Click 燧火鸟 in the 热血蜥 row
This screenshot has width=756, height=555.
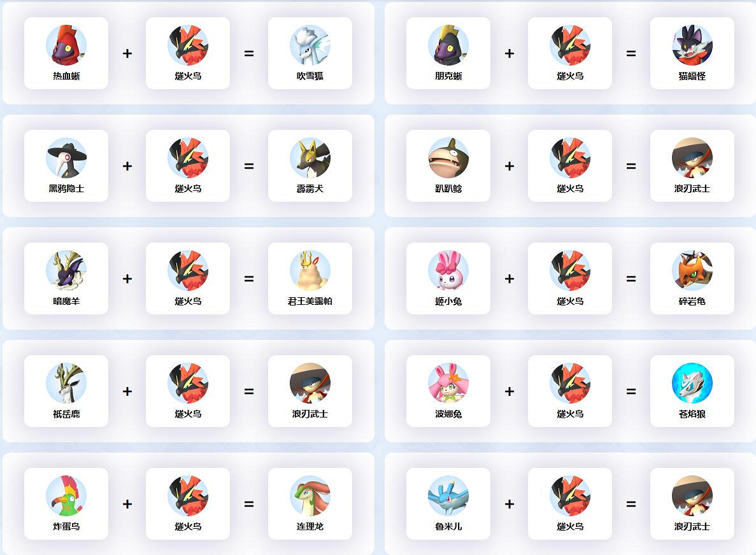188,45
